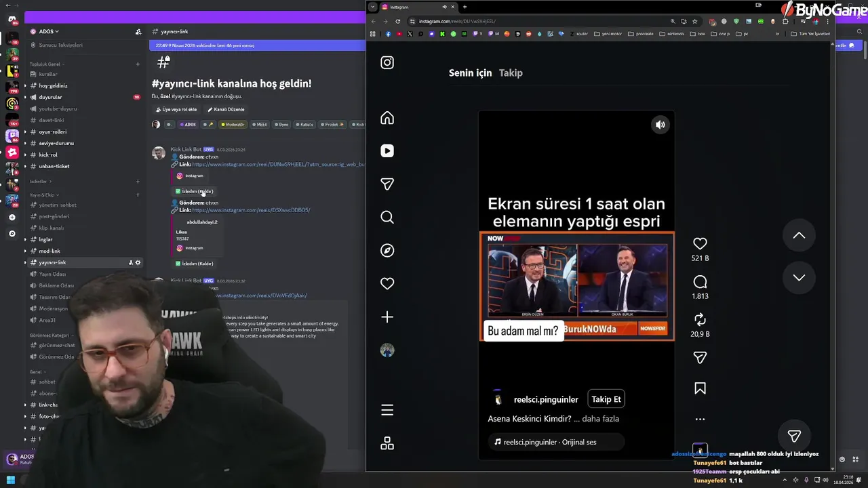
Task: Toggle the reel sound speaker button
Action: pyautogui.click(x=660, y=125)
